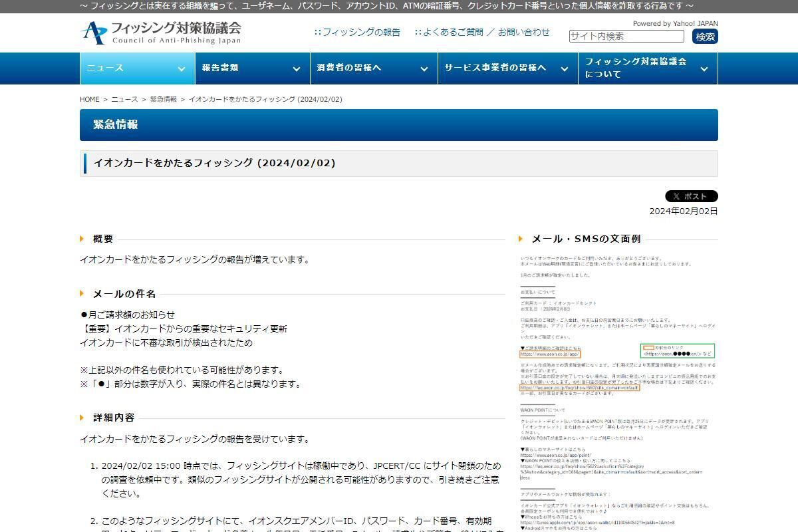The height and width of the screenshot is (532, 798).
Task: Go to ニュース breadcrumb link
Action: point(124,99)
